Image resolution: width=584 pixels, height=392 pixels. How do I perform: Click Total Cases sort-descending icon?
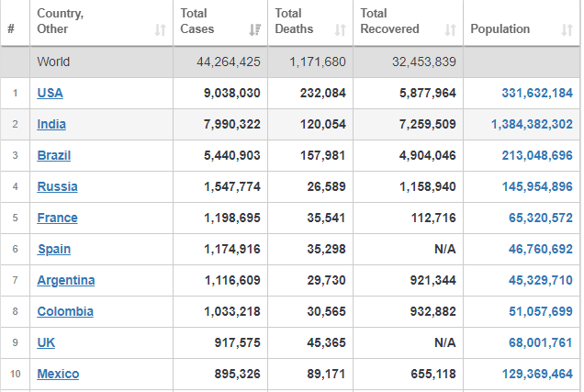tap(255, 29)
